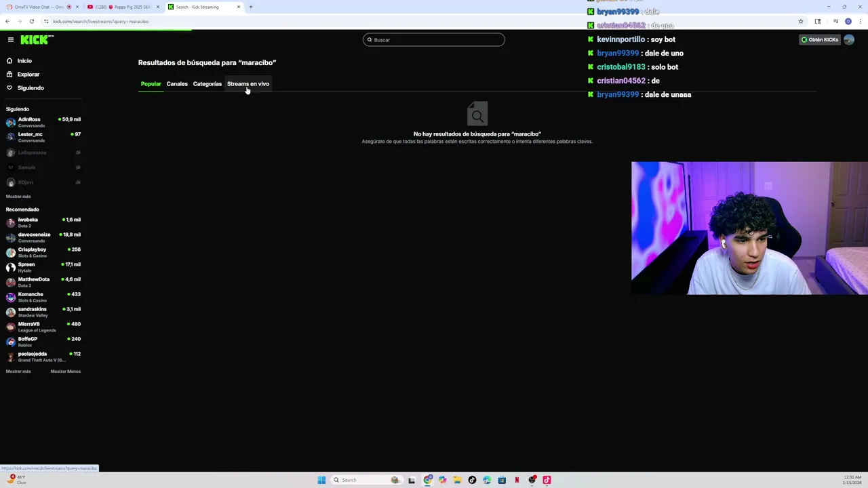
Task: Open OBS Studio icon on taskbar
Action: tap(532, 480)
